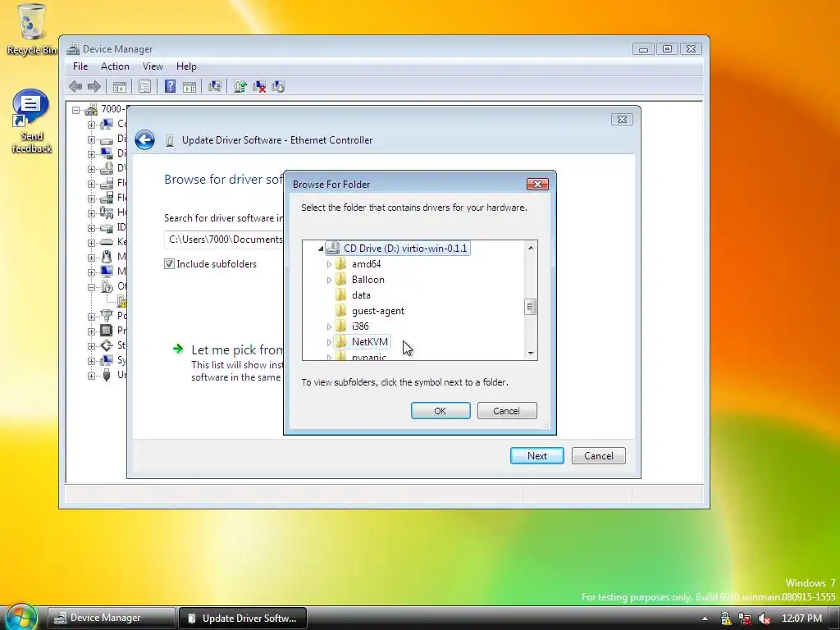The image size is (840, 630).
Task: Select the Ethernet Controller device icon under Other devices
Action: [122, 302]
